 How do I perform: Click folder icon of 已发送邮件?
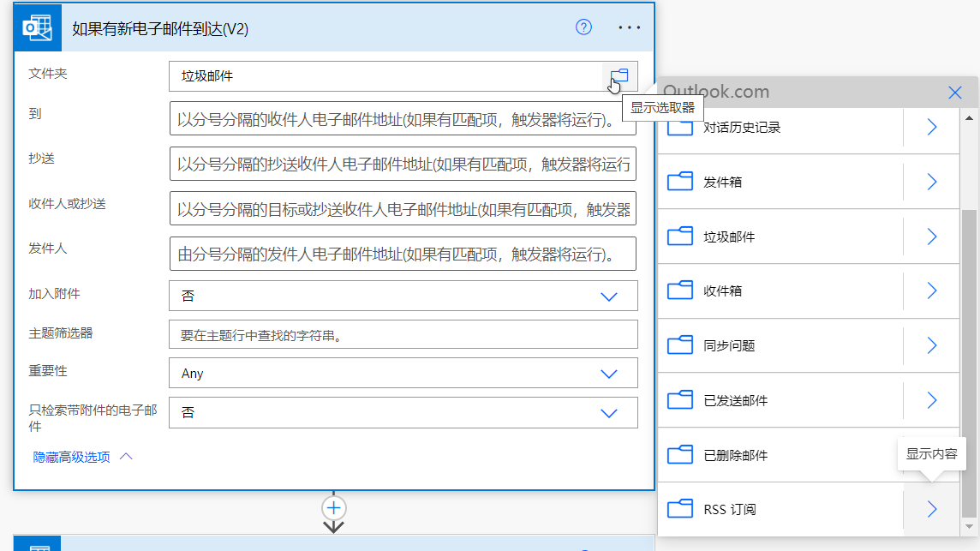point(680,399)
